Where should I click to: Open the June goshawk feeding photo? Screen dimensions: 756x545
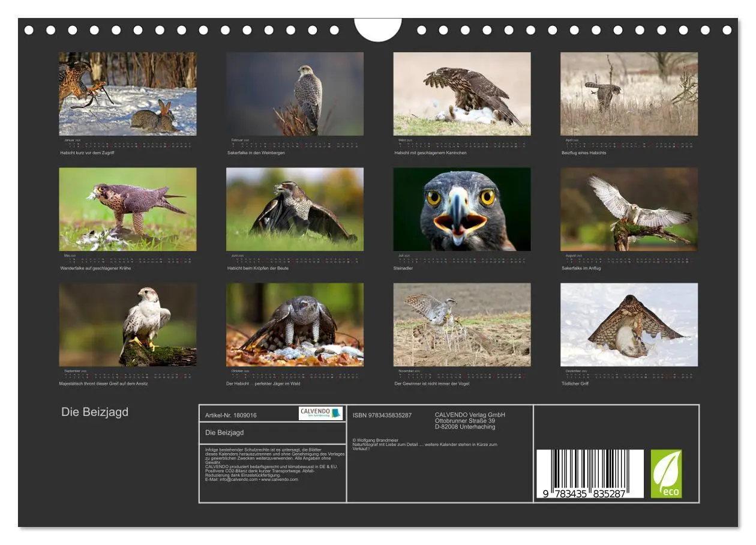tap(295, 209)
